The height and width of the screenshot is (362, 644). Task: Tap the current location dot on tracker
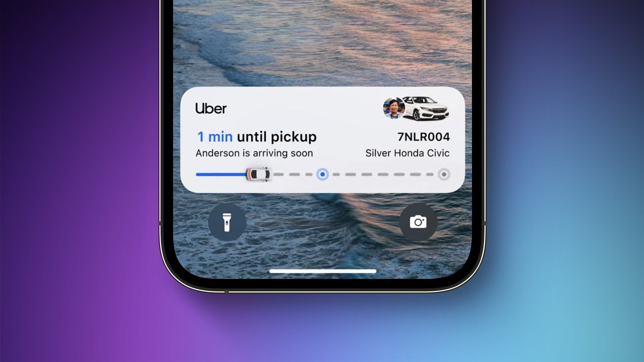point(323,174)
